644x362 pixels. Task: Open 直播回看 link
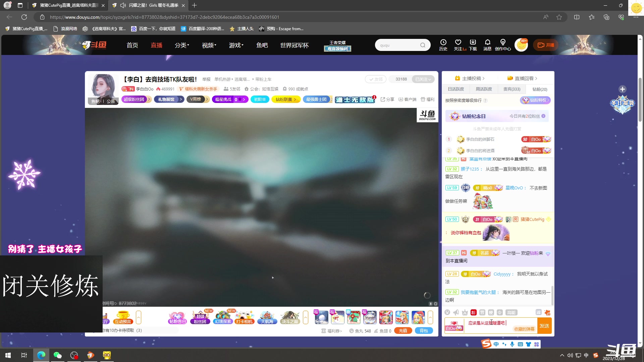coord(522,78)
